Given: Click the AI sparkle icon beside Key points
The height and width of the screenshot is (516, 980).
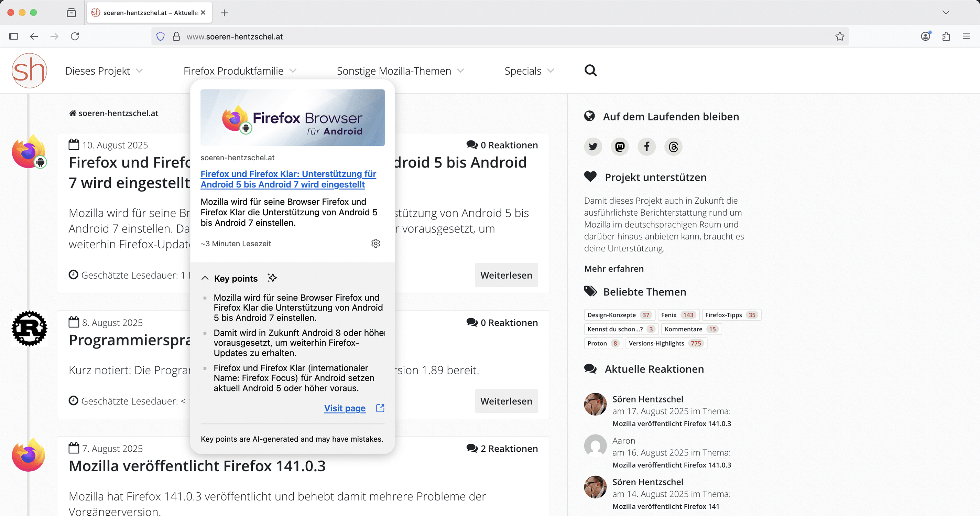Looking at the screenshot, I should [272, 278].
